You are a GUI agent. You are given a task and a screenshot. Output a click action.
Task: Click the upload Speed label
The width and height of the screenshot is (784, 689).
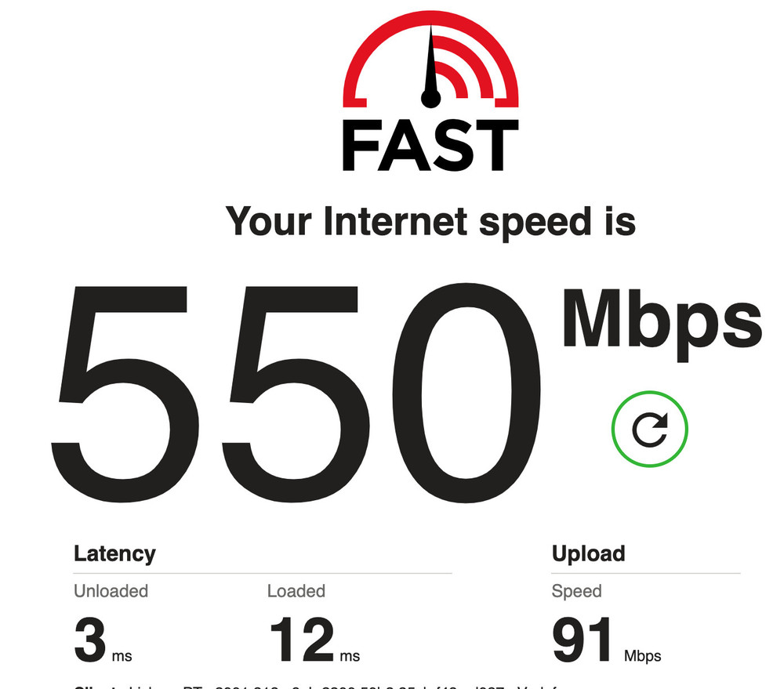[576, 591]
